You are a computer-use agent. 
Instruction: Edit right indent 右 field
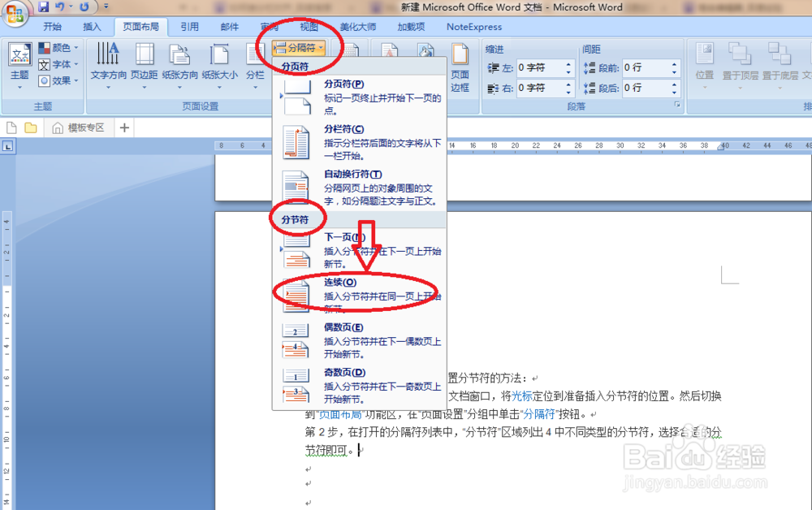click(540, 88)
